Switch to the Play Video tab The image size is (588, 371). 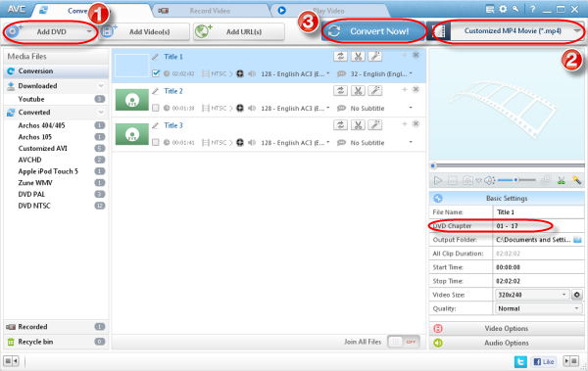328,11
